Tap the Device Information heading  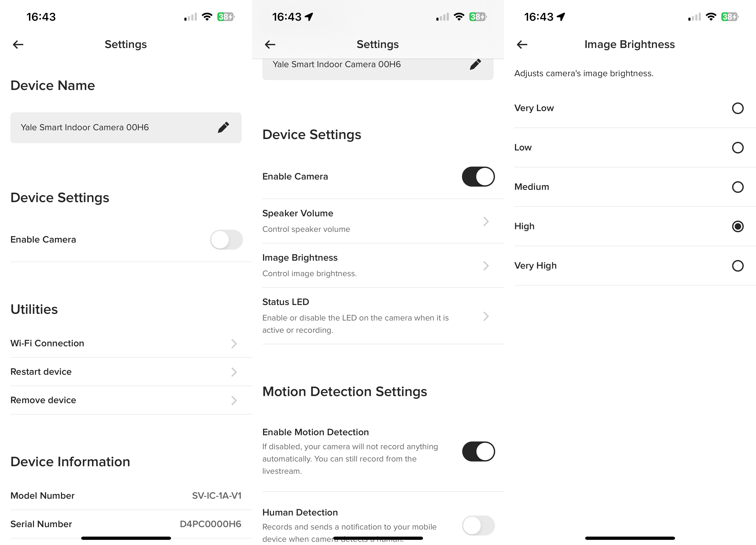70,462
